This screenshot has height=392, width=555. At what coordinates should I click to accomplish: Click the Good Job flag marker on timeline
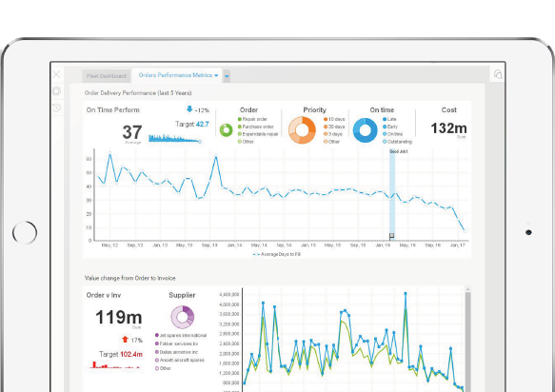click(x=391, y=236)
